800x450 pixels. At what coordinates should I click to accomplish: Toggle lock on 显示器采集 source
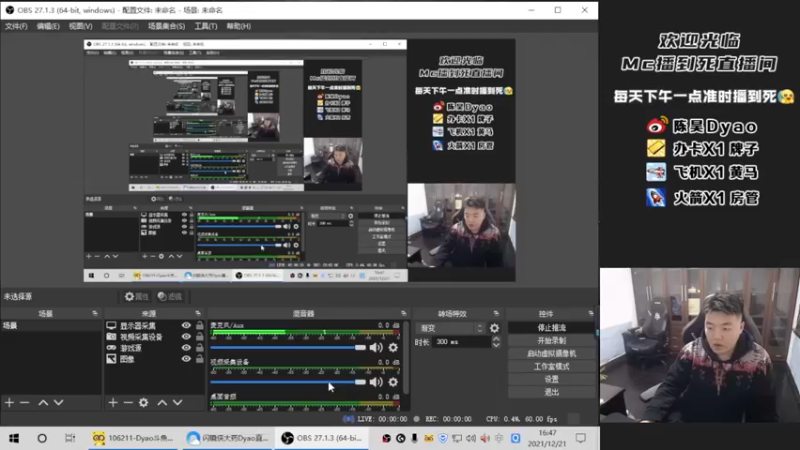[199, 326]
